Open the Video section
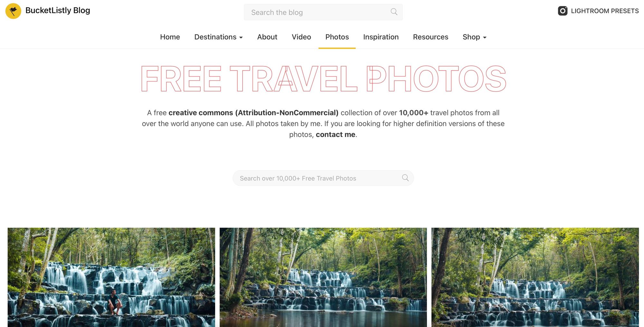 point(301,37)
